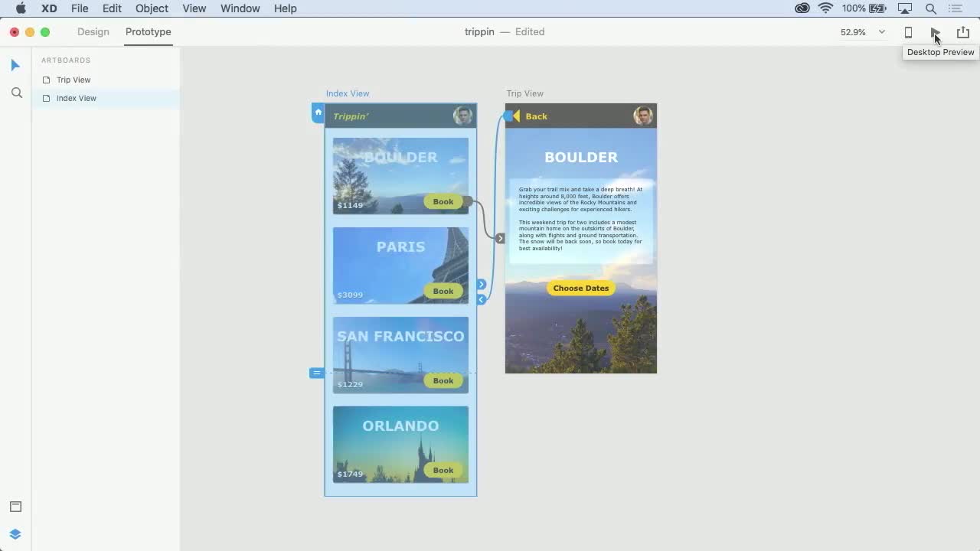
Task: Open the Share options icon top right
Action: [x=962, y=32]
